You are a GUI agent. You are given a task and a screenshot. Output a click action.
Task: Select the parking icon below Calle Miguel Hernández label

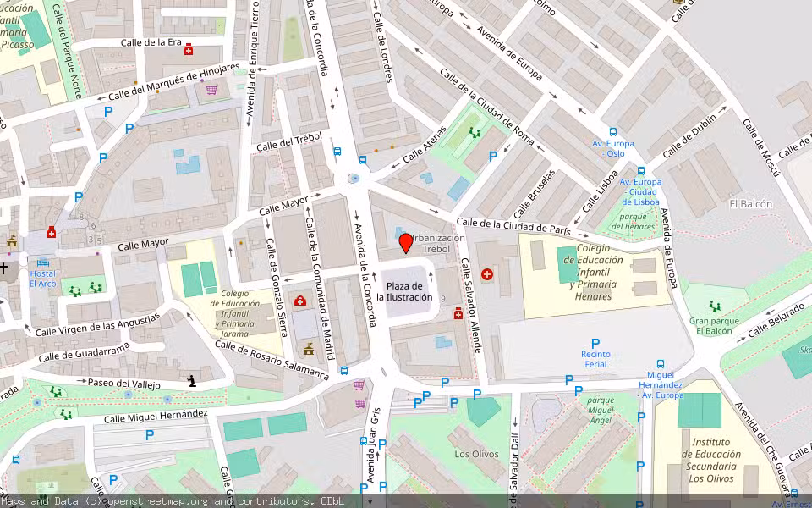[x=150, y=435]
